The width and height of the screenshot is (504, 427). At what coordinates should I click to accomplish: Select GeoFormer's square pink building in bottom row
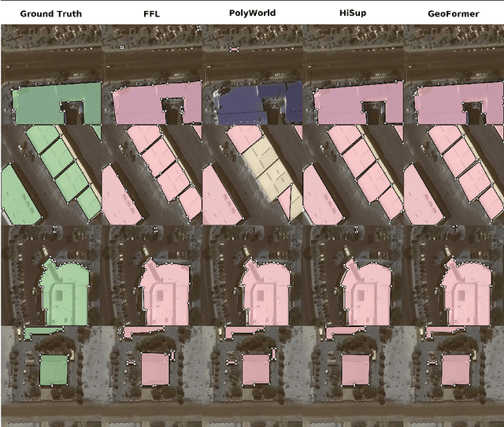[x=458, y=369]
